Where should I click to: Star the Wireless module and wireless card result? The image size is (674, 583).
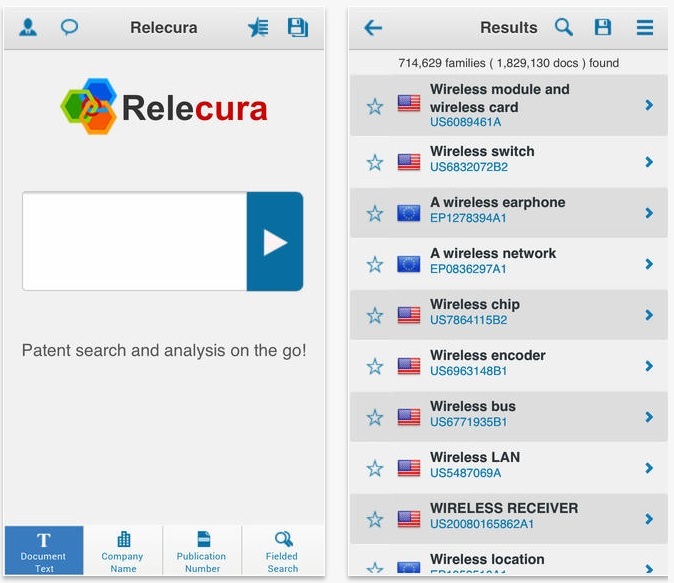pyautogui.click(x=374, y=106)
